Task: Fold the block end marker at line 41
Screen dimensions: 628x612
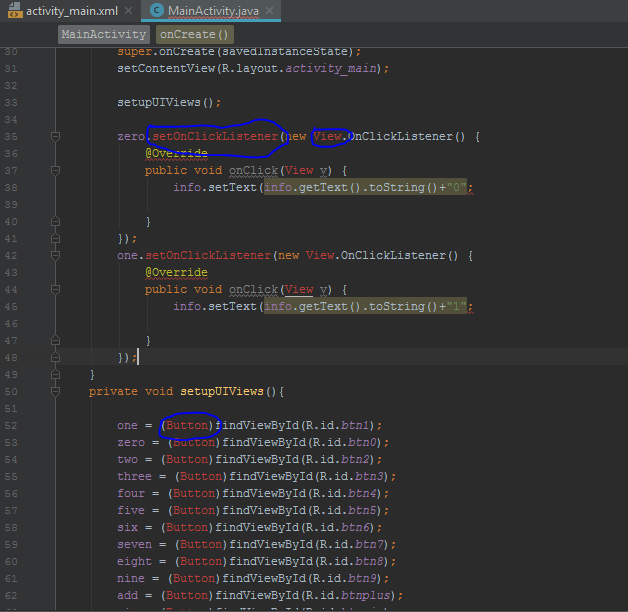Action: [56, 239]
